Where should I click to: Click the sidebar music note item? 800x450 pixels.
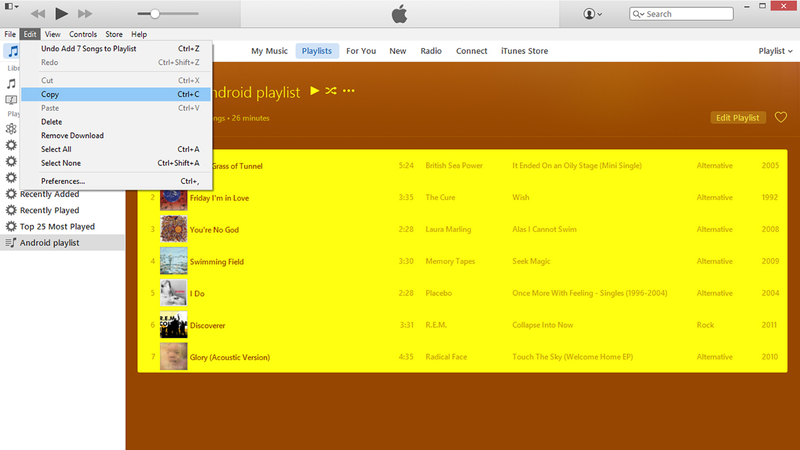[x=11, y=84]
